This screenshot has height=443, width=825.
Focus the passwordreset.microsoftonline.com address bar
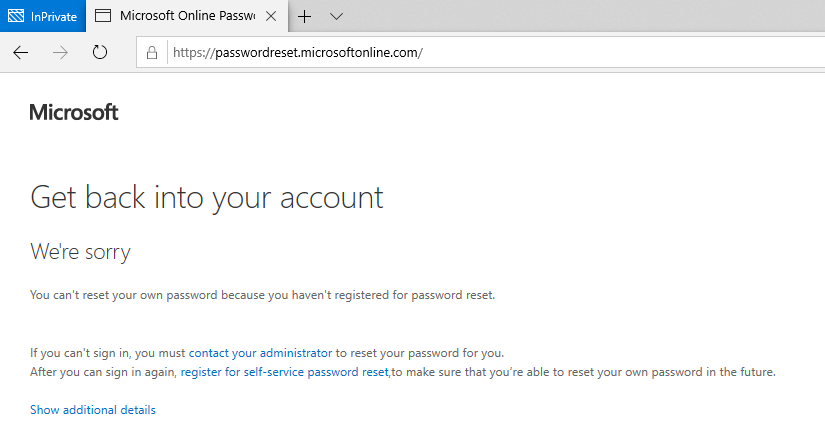495,53
